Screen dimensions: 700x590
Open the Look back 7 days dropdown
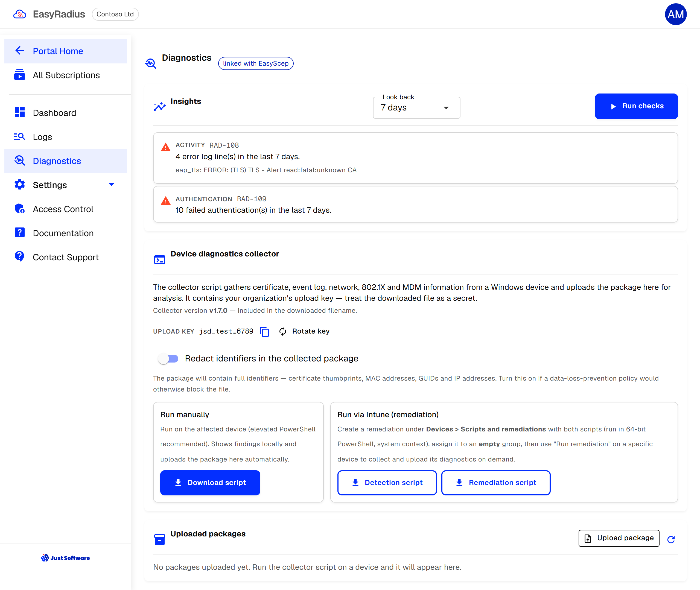pos(416,108)
